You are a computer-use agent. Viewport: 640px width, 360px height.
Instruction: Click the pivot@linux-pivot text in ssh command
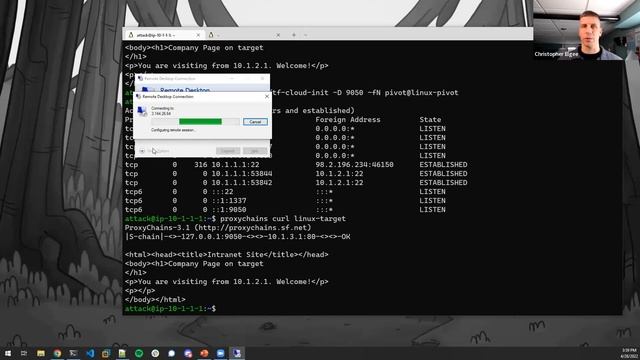(x=421, y=93)
